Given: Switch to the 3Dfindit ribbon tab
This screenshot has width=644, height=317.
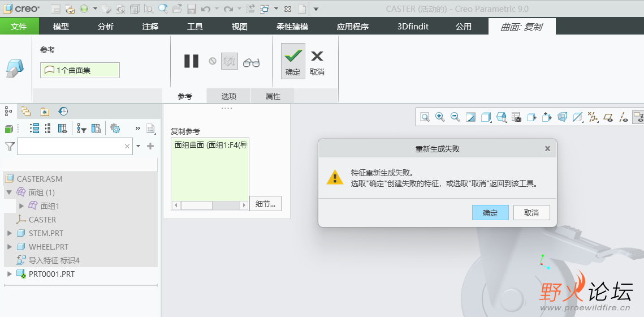Looking at the screenshot, I should pos(413,27).
